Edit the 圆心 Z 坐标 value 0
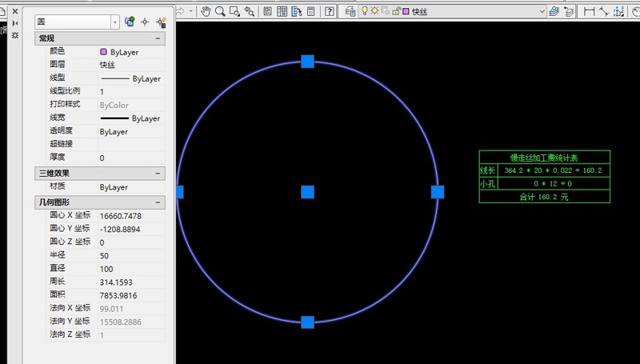This screenshot has height=364, width=640. point(131,242)
